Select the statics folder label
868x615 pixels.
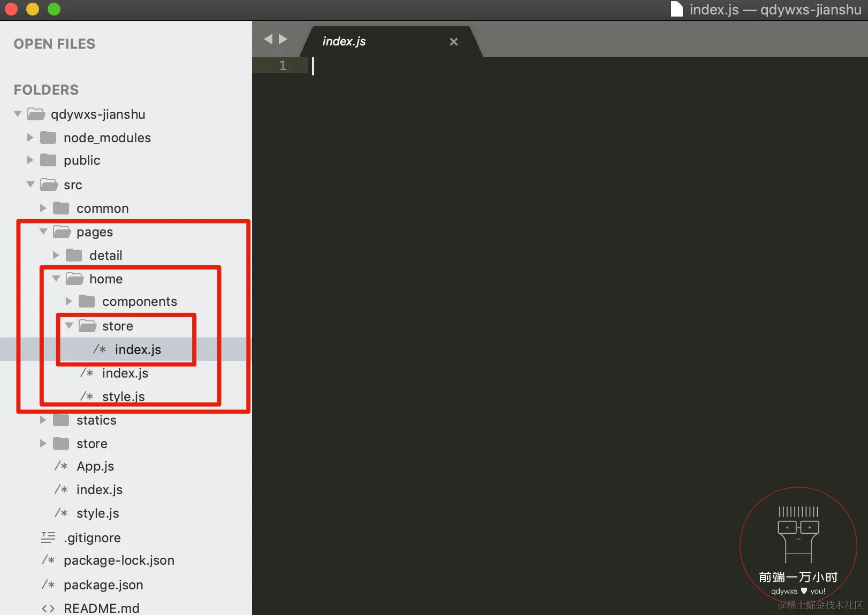pyautogui.click(x=96, y=420)
